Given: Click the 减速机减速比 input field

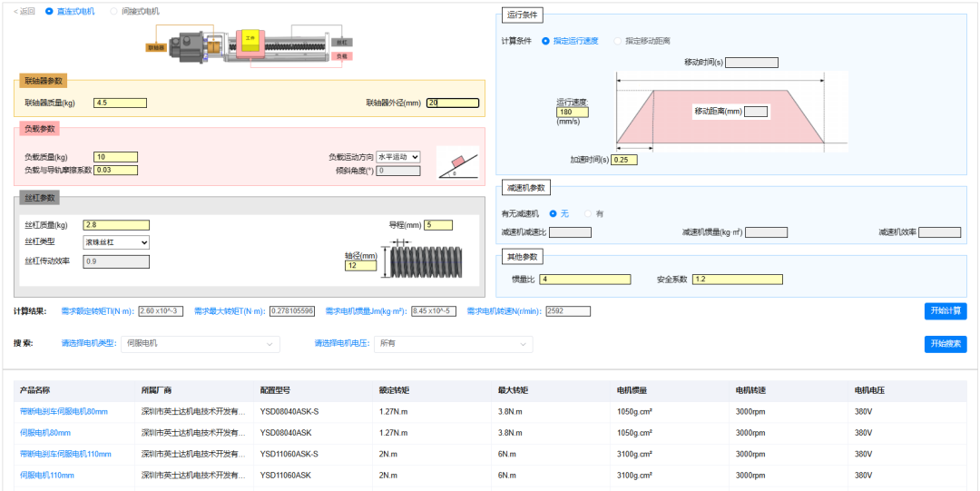Looking at the screenshot, I should coord(570,232).
